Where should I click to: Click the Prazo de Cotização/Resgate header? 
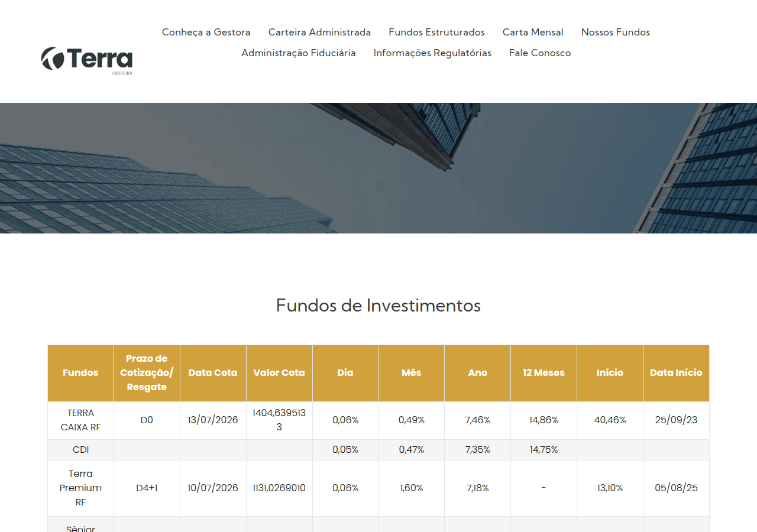click(147, 373)
